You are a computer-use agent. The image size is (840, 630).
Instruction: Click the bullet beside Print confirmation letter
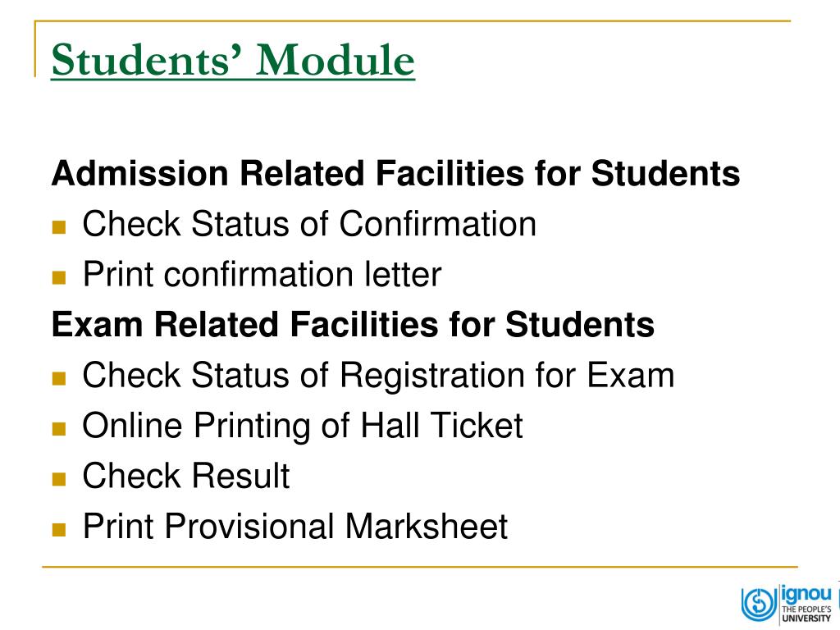coord(59,277)
